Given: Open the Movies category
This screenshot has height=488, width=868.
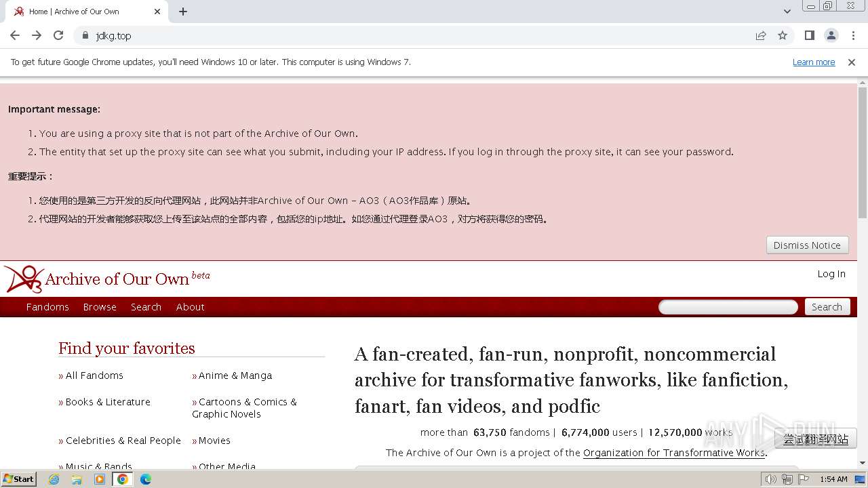Looking at the screenshot, I should [214, 441].
